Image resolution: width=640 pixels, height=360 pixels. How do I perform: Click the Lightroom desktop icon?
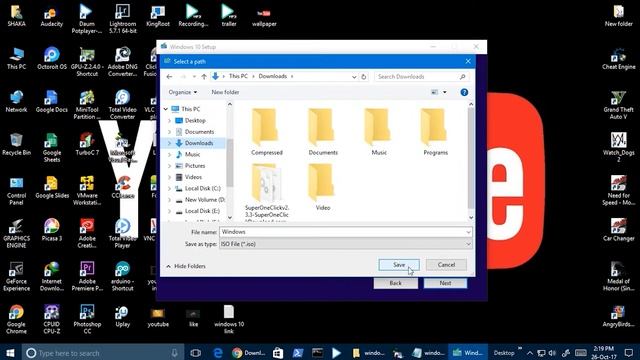click(x=122, y=19)
